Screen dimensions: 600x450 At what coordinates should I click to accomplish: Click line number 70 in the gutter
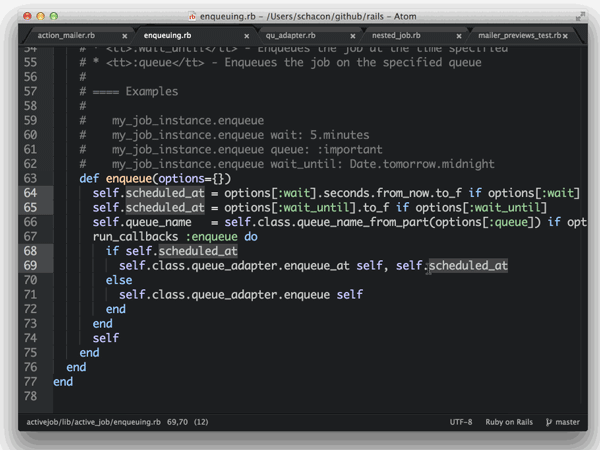coord(56,280)
